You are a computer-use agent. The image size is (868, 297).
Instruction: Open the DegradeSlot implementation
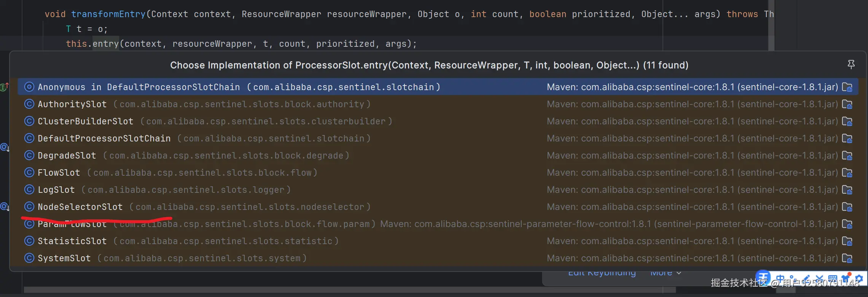438,156
